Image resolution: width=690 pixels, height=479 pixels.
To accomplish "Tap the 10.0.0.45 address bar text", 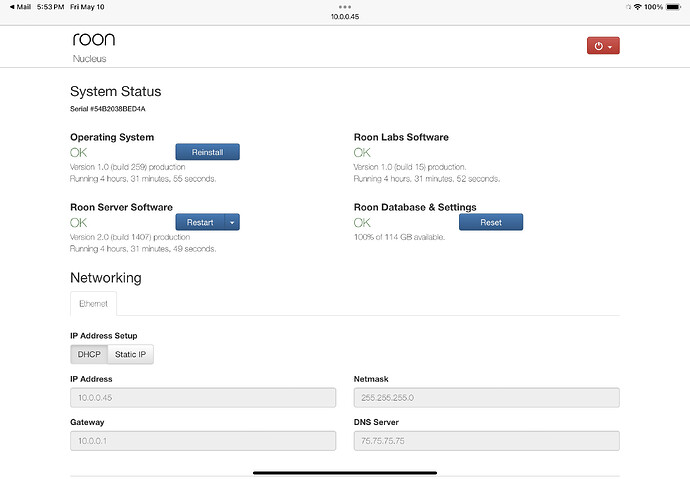I will 345,17.
